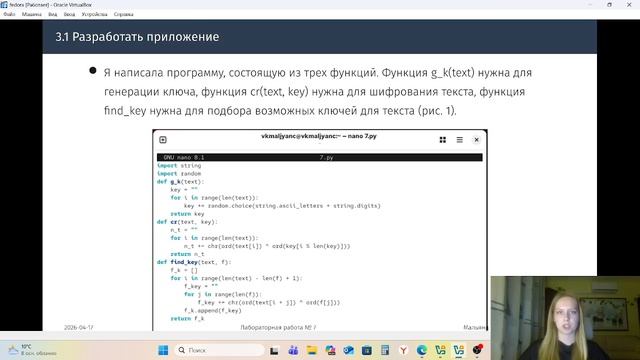The image size is (640, 360).
Task: Open the recording app with red badge on the taskbar
Action: [x=477, y=350]
